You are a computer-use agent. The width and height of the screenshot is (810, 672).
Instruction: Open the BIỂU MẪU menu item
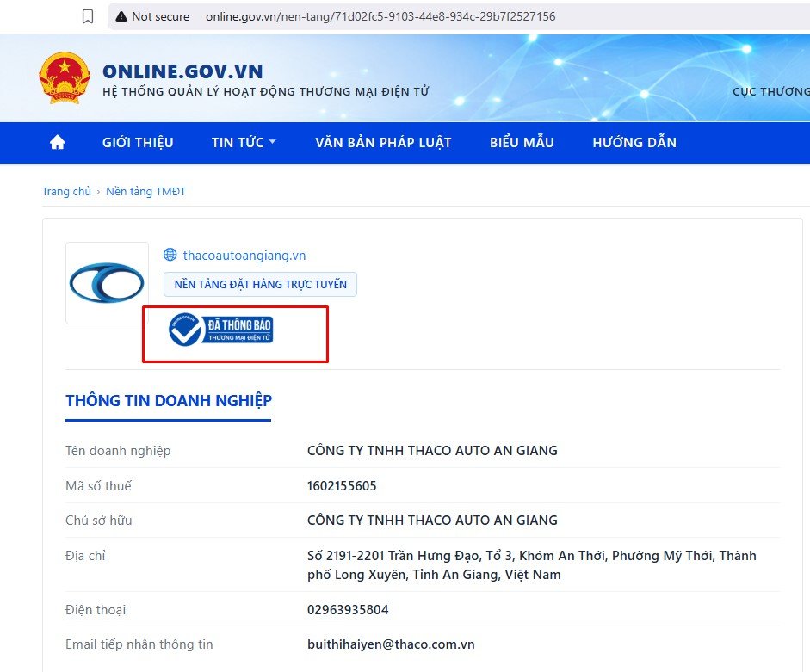click(522, 143)
